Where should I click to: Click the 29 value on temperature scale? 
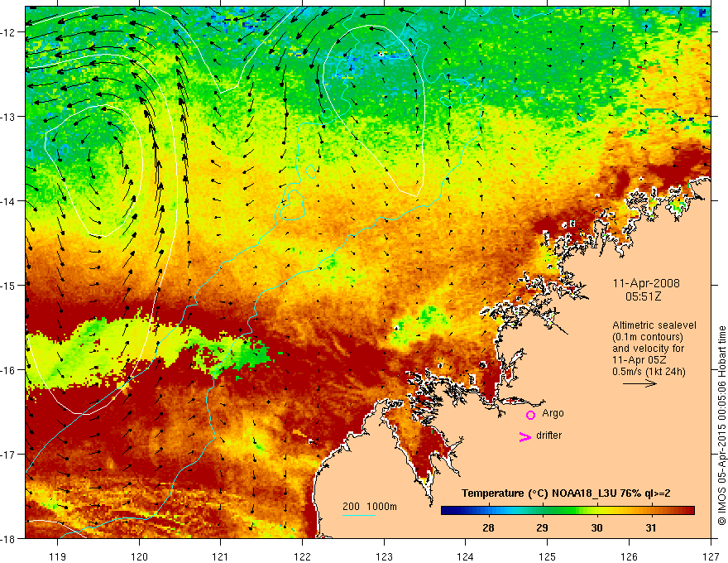(x=542, y=527)
